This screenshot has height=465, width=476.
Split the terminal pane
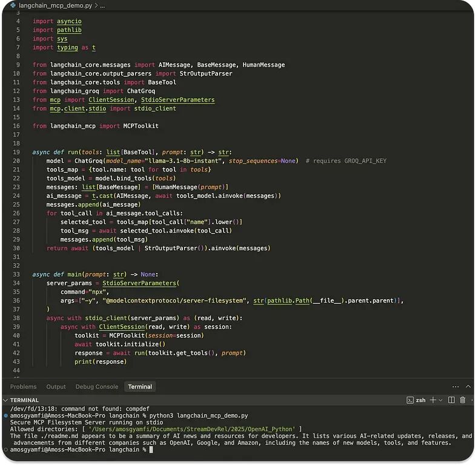pyautogui.click(x=451, y=400)
